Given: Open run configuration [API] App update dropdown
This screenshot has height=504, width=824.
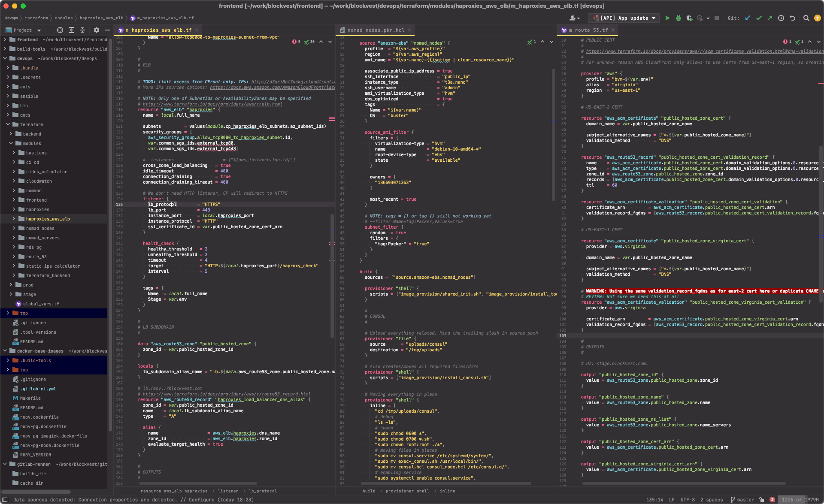Looking at the screenshot, I should pyautogui.click(x=624, y=18).
